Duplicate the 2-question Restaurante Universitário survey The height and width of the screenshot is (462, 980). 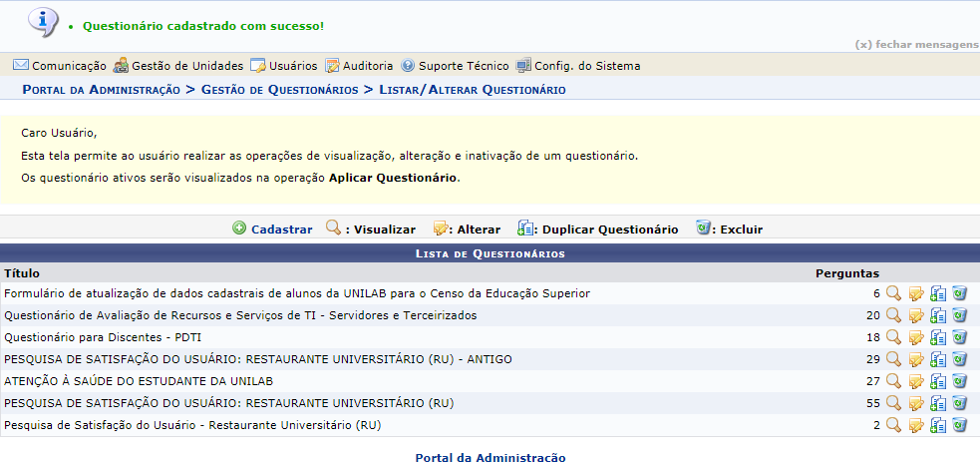pos(938,425)
